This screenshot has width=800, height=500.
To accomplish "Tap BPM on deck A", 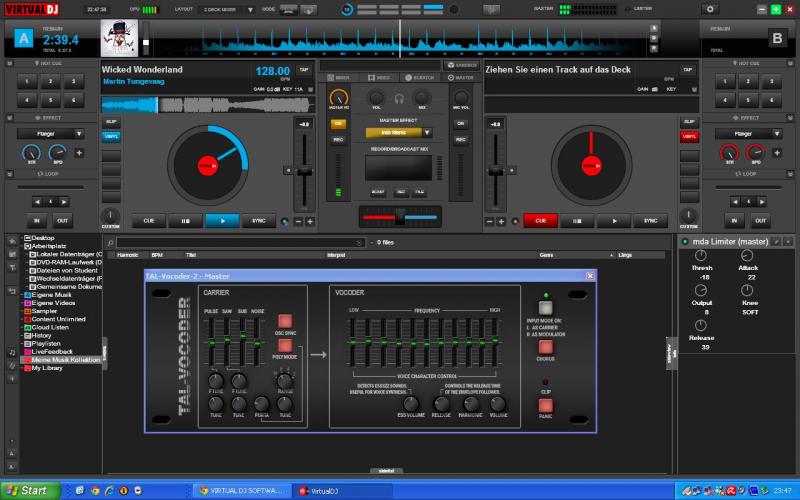I will (x=304, y=70).
